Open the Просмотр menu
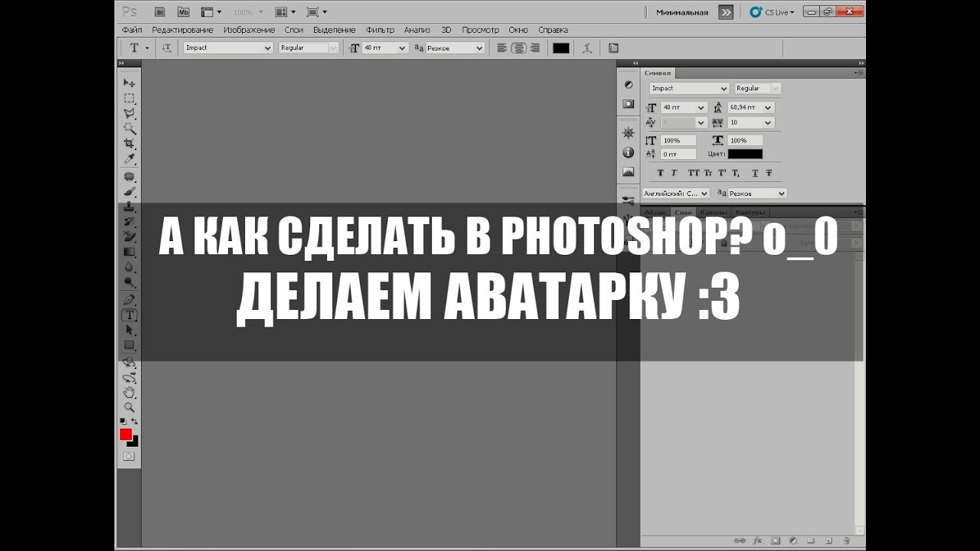Screen dimensions: 980x551 (x=480, y=30)
